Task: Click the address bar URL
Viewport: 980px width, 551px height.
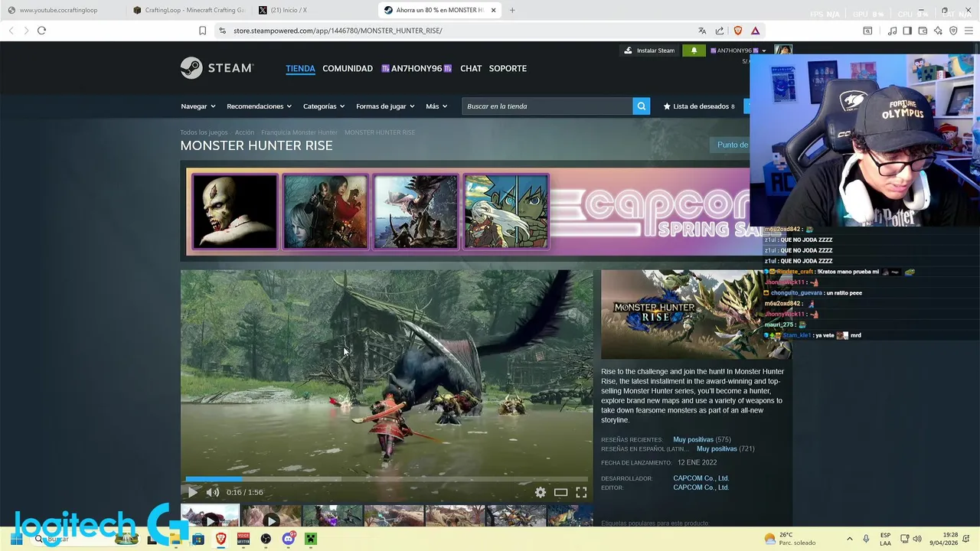Action: coord(338,31)
